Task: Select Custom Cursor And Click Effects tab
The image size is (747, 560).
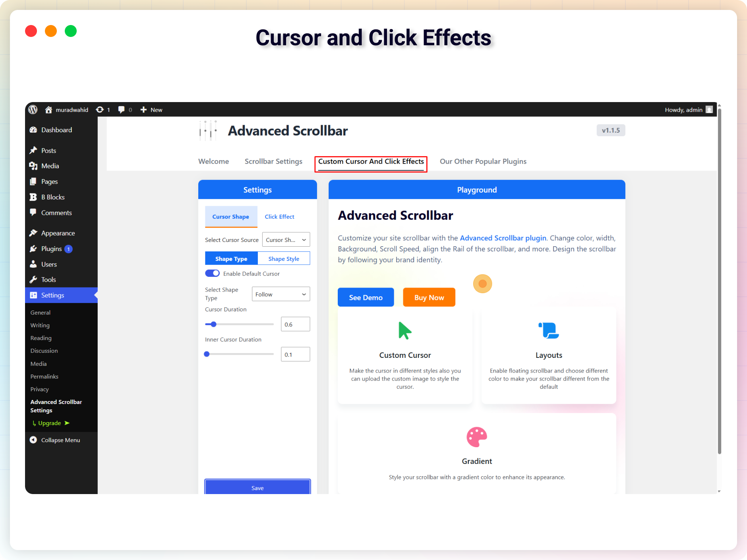Action: (x=371, y=162)
